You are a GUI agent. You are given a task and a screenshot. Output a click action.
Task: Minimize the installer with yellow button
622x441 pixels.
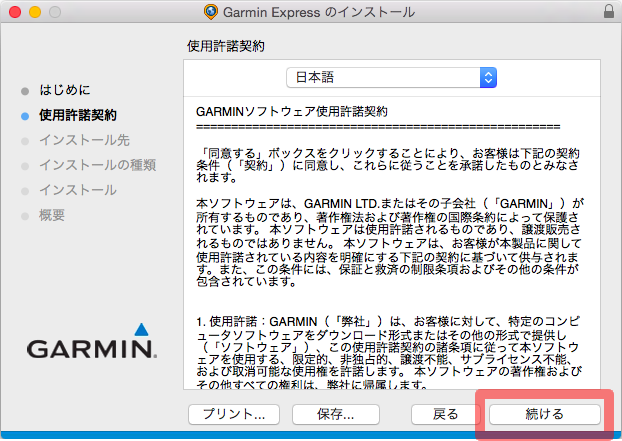pos(35,12)
